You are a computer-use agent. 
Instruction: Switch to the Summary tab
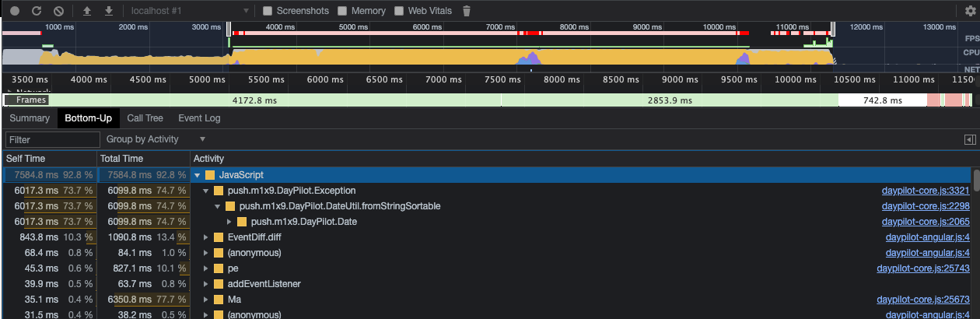[x=29, y=118]
